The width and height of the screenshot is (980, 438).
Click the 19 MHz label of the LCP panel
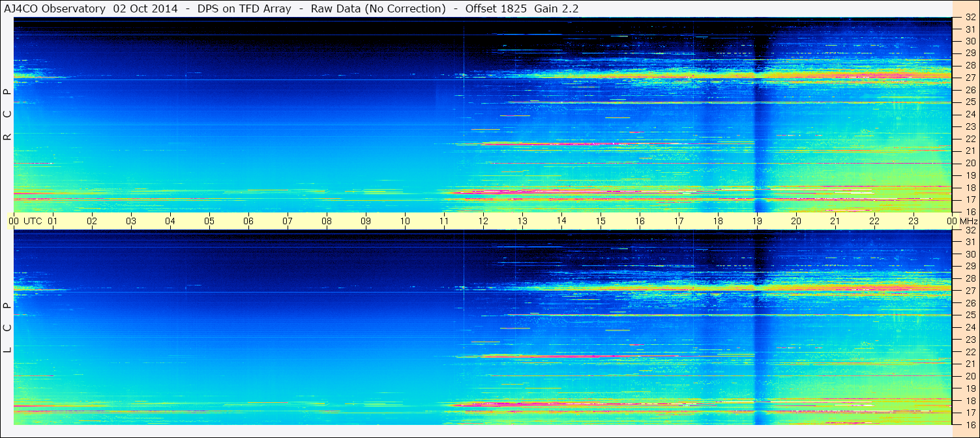coord(970,388)
